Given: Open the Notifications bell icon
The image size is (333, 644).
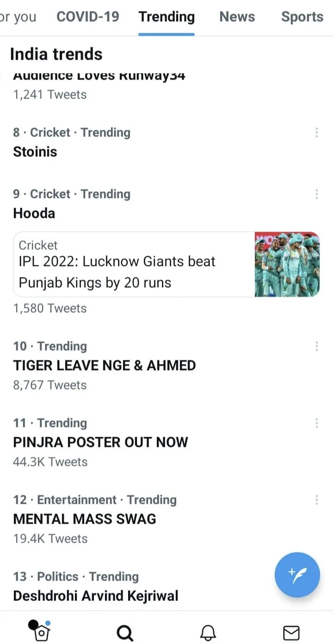Looking at the screenshot, I should pyautogui.click(x=208, y=632).
